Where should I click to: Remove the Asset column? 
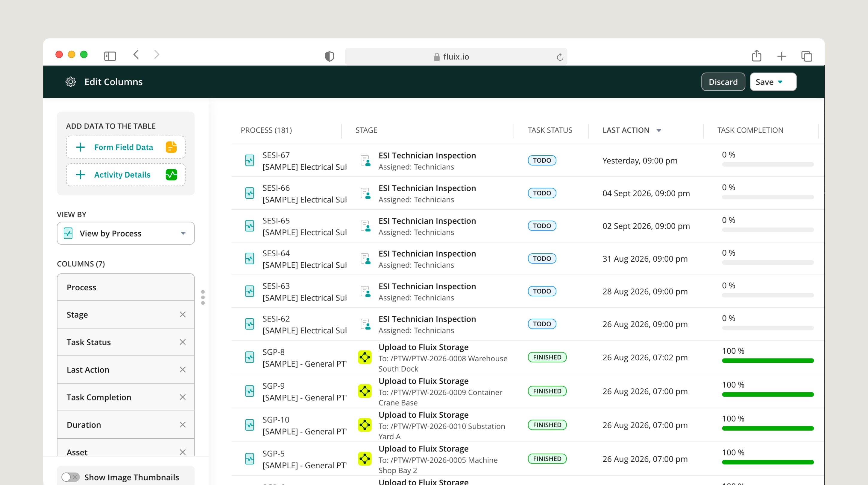tap(183, 452)
